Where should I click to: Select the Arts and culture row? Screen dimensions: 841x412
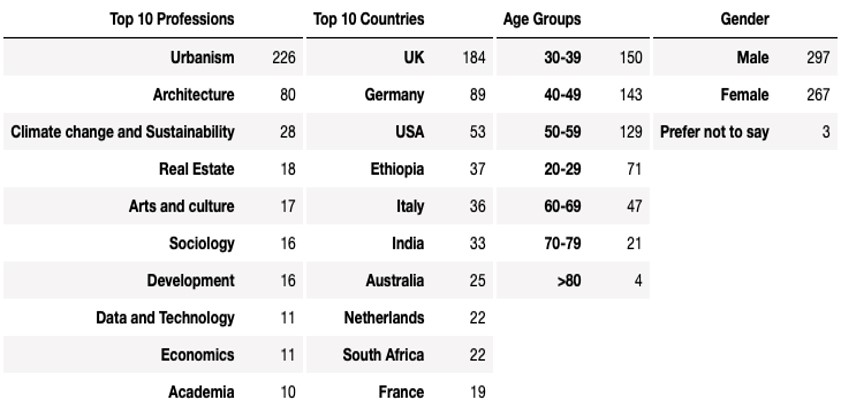(181, 206)
